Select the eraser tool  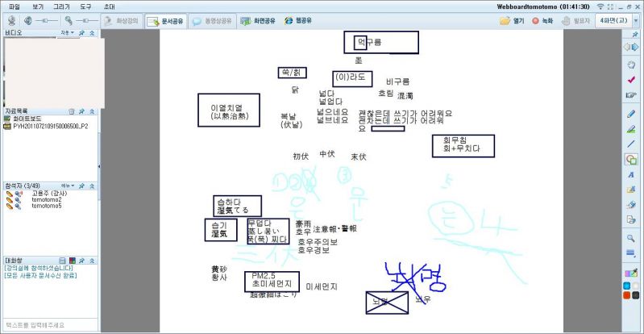(x=631, y=205)
